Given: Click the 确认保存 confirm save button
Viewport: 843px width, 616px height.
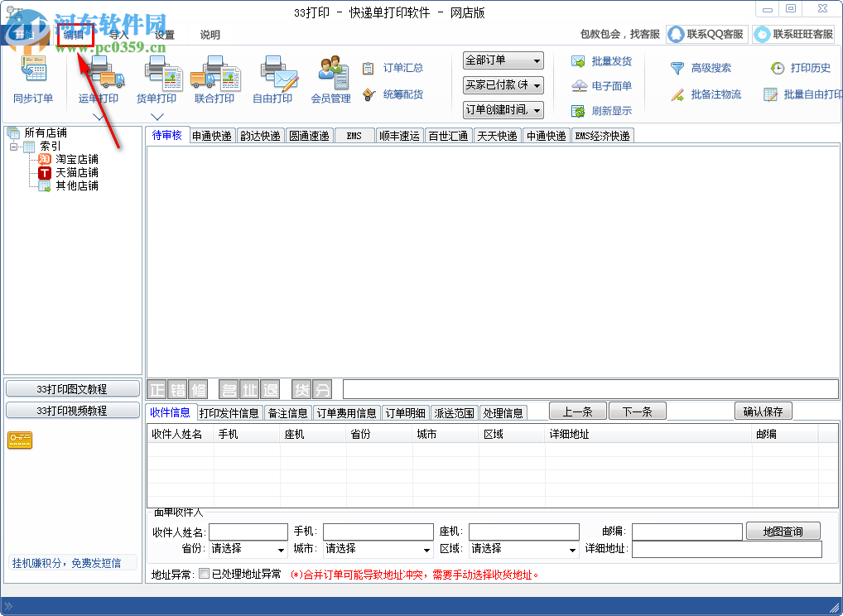Looking at the screenshot, I should coord(763,411).
